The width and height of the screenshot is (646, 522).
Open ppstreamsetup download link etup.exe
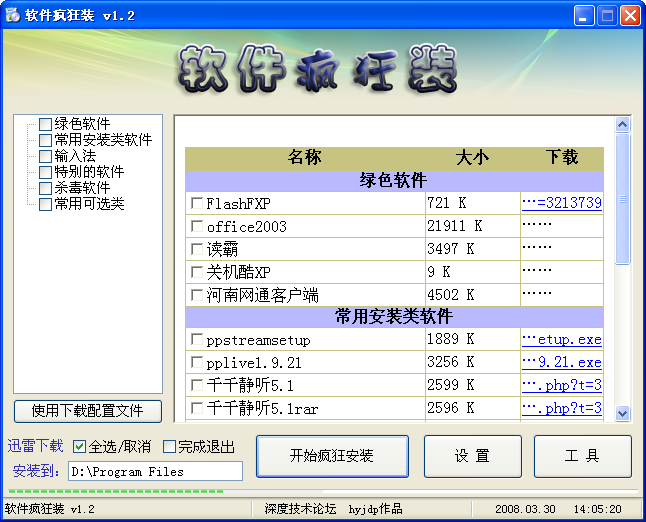[x=562, y=339]
